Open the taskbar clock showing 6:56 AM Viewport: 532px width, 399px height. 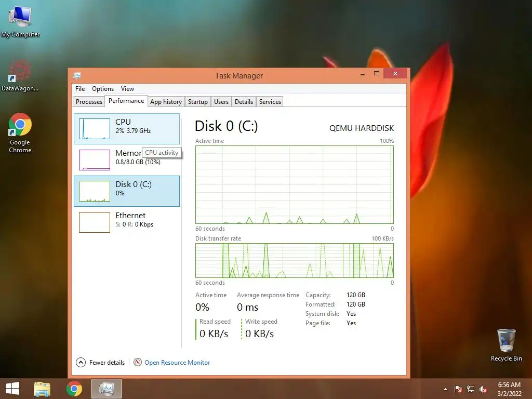[x=509, y=389]
